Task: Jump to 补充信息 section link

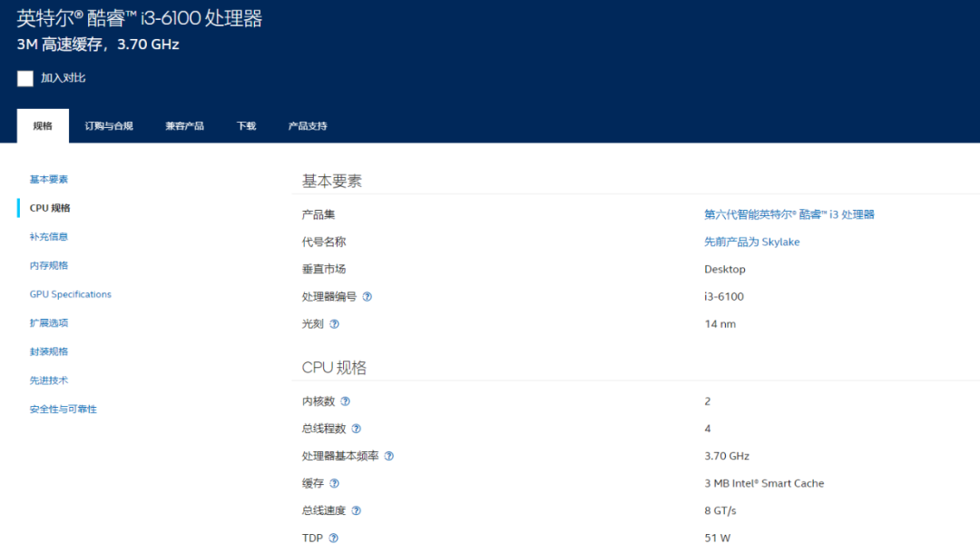Action: 49,237
